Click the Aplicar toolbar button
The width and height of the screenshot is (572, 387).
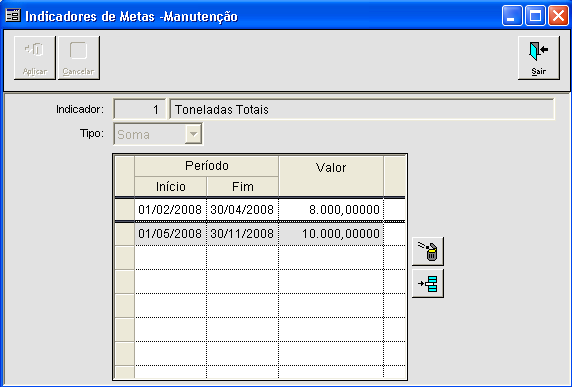[35, 58]
